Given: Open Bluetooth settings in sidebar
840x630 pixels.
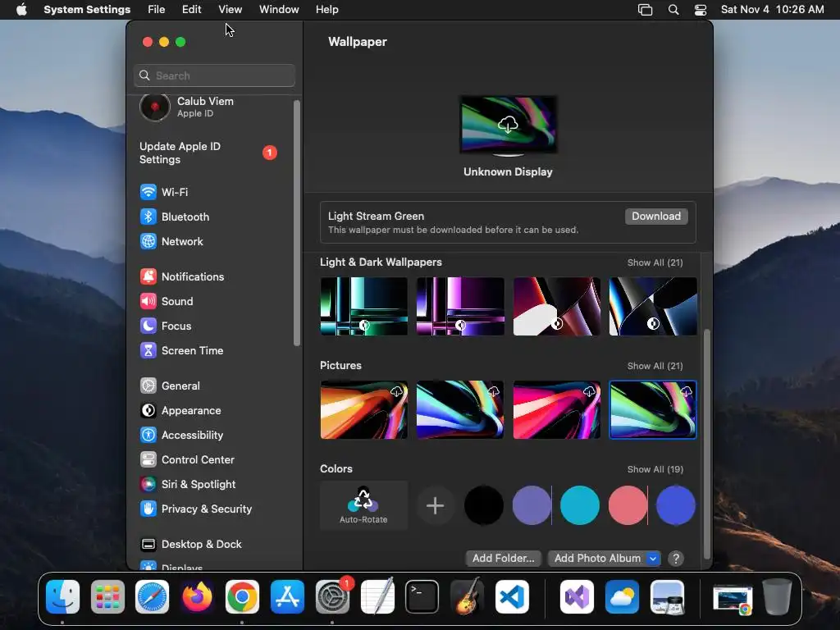Looking at the screenshot, I should pyautogui.click(x=175, y=217).
